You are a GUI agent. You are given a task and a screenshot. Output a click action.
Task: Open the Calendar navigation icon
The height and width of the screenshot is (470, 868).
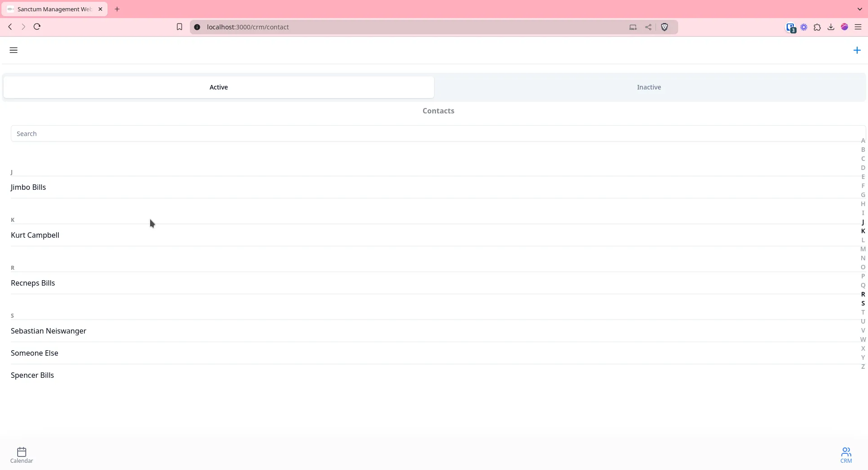(x=22, y=455)
